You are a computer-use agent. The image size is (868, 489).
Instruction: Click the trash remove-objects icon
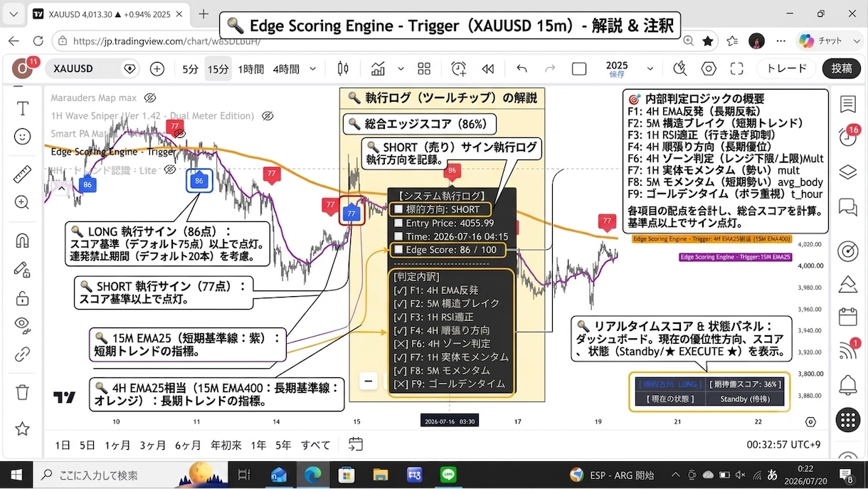click(x=23, y=391)
